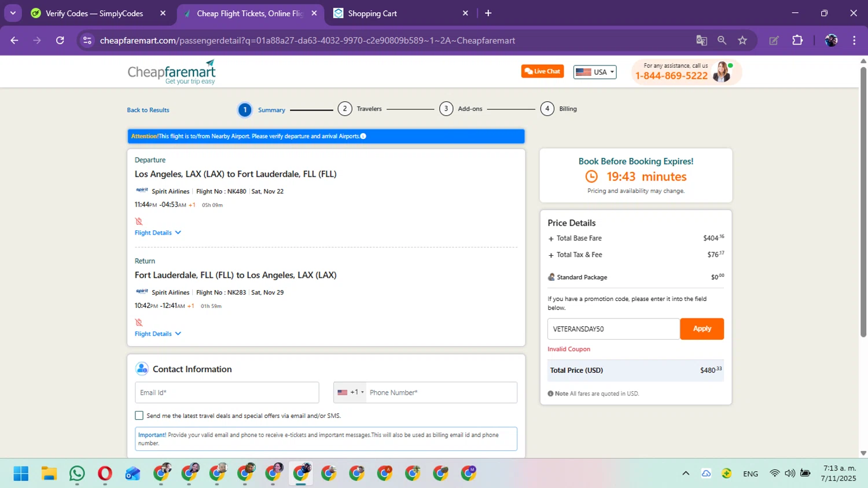Select Total Price (USD) row
Viewport: 868px width, 488px height.
pos(635,370)
